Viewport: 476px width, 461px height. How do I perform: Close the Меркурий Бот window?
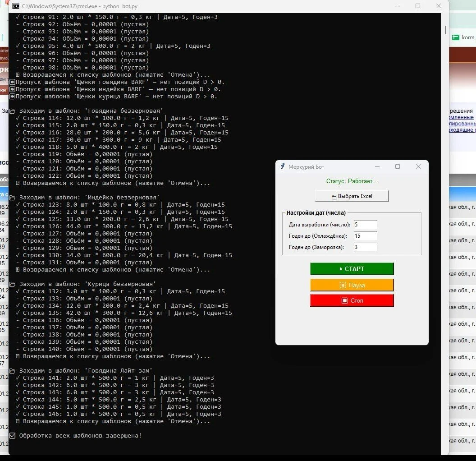coord(418,166)
